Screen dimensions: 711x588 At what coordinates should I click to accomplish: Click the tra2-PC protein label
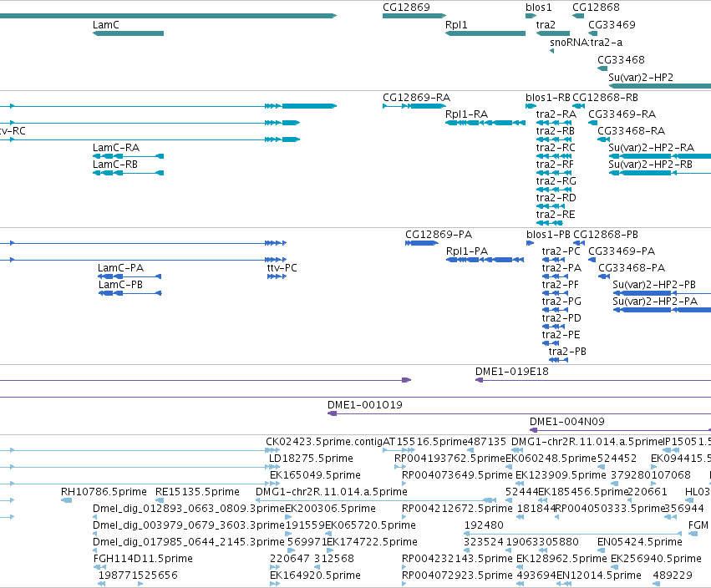[561, 251]
